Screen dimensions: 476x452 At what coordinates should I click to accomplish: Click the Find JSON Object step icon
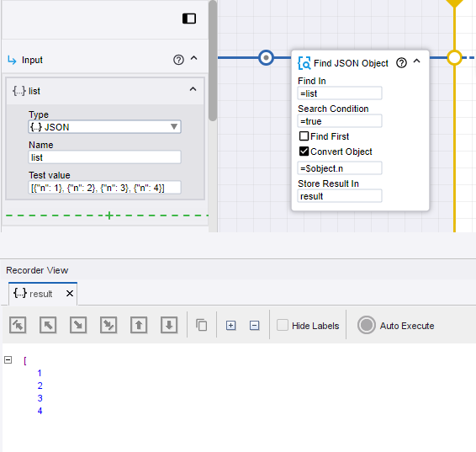[x=304, y=63]
